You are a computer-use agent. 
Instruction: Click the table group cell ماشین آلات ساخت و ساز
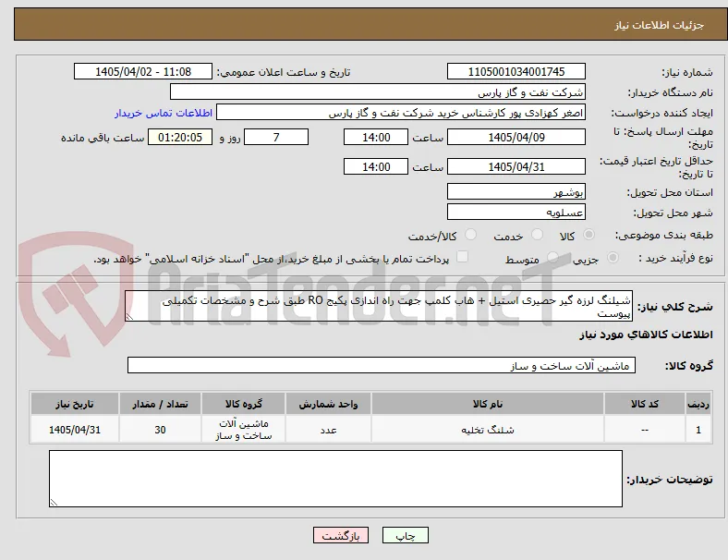243,430
